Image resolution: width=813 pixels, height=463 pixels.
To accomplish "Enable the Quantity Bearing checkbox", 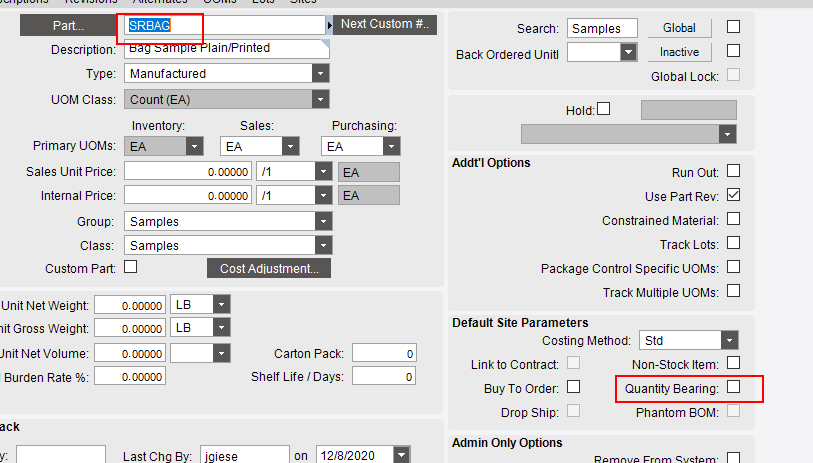I will point(733,387).
